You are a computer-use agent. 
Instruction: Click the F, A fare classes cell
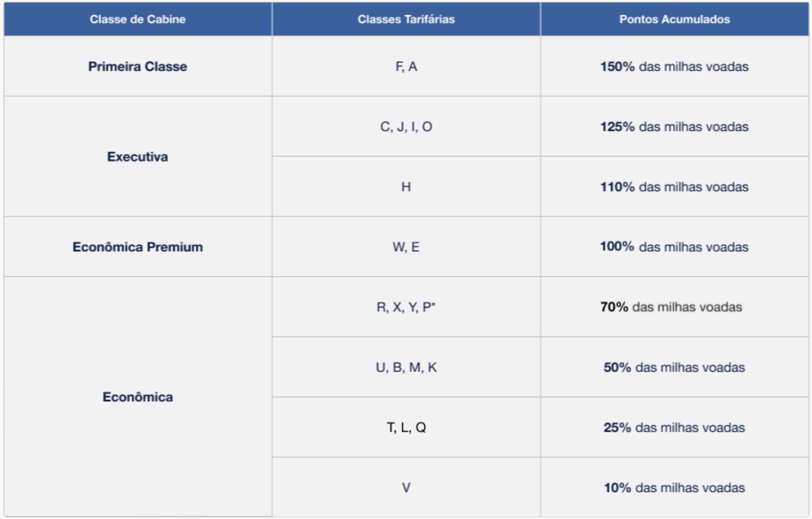(x=406, y=67)
